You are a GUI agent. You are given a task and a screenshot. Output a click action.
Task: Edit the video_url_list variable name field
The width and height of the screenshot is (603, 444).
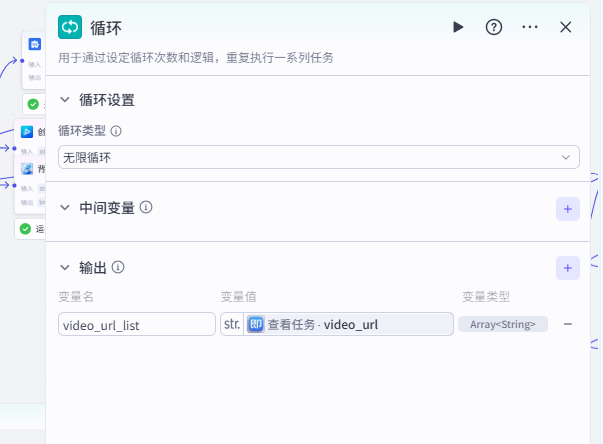click(x=137, y=324)
